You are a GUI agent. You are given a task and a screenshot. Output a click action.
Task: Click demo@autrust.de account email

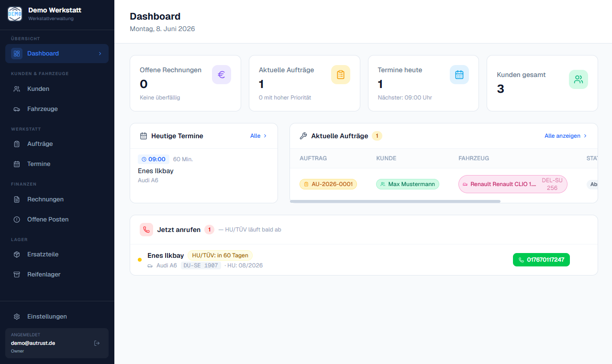point(33,343)
